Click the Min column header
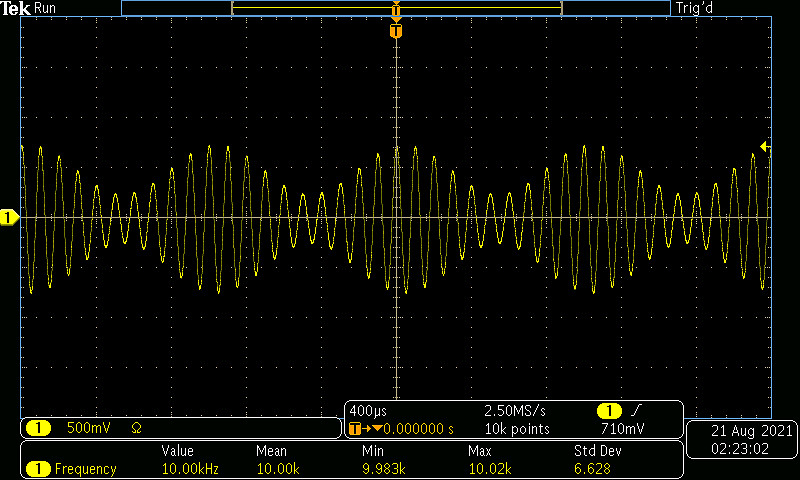 click(x=373, y=451)
